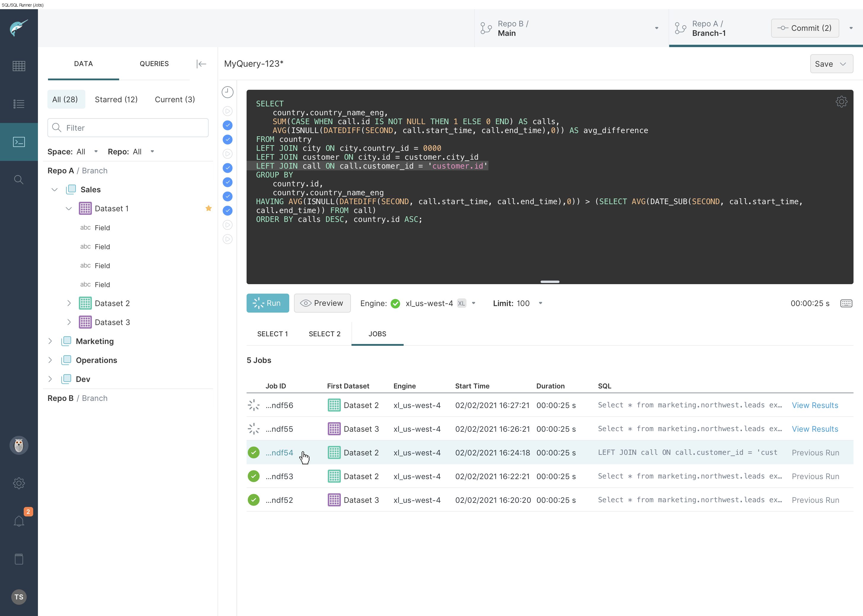
Task: Open the Space filter dropdown
Action: [x=96, y=151]
